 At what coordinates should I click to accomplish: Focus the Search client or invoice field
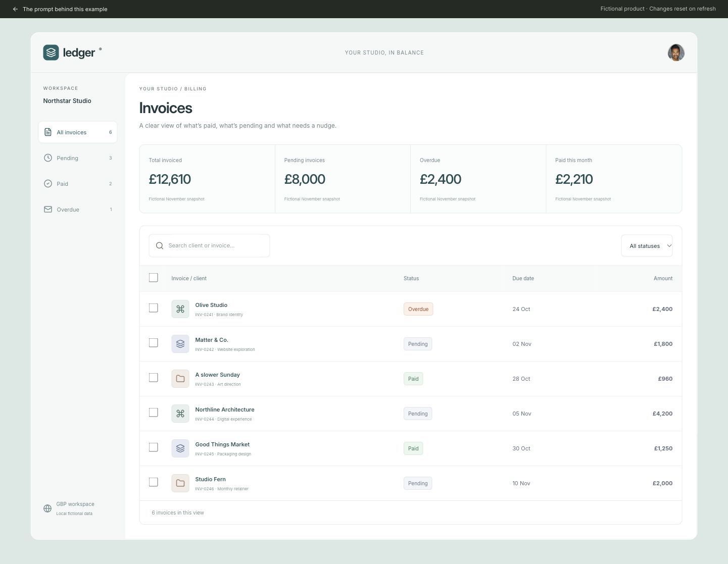pos(209,246)
